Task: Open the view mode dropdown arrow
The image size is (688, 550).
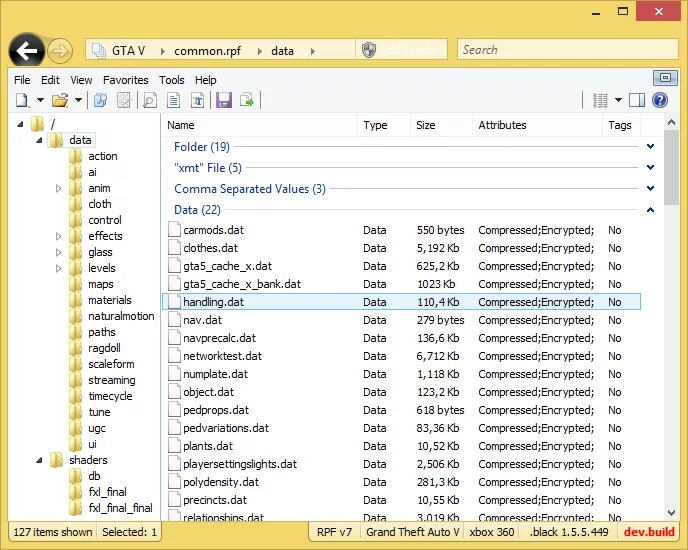Action: pos(618,101)
